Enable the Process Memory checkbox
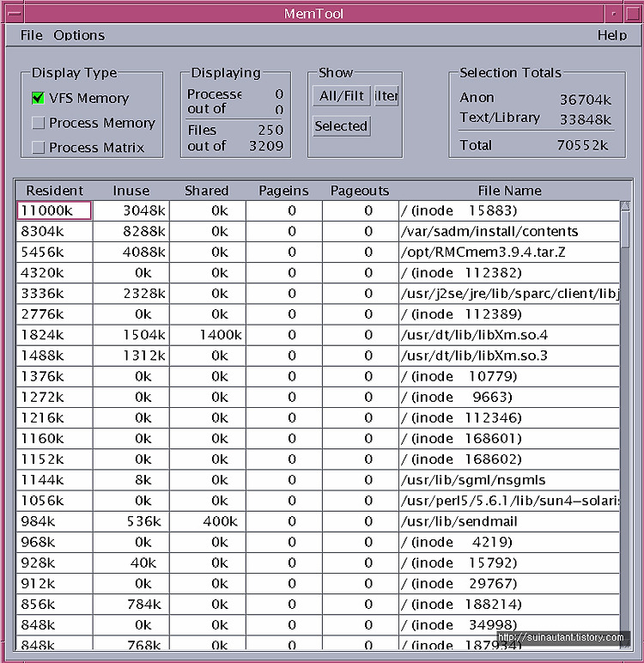Screen dimensions: 644x663 38,123
